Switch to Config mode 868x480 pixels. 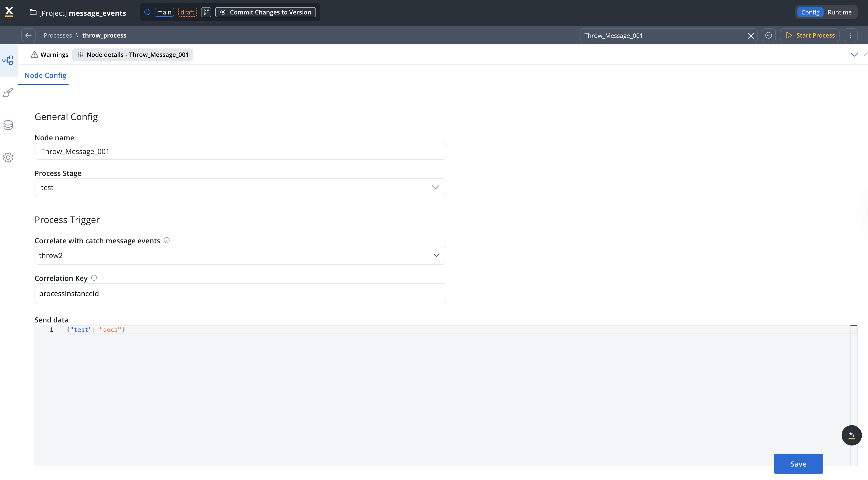pyautogui.click(x=810, y=12)
